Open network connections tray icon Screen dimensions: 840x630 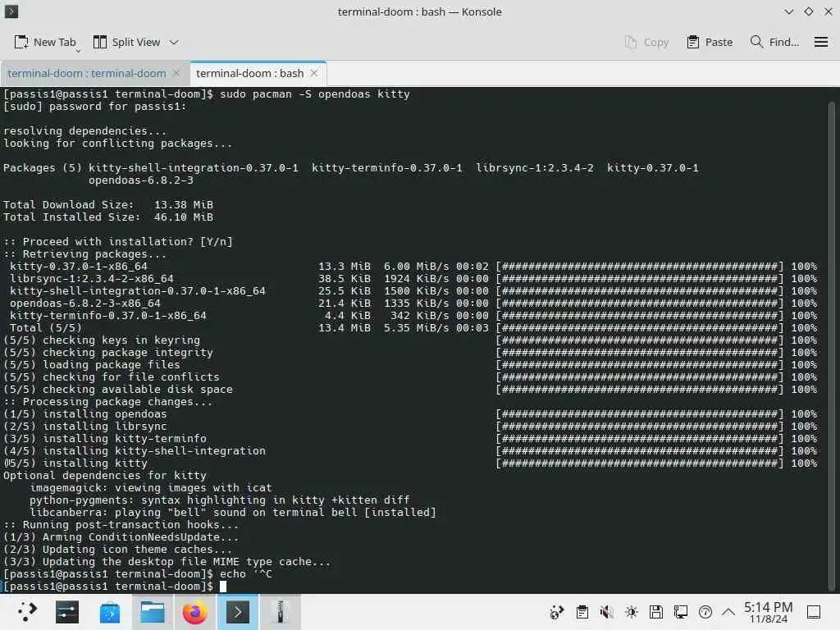[x=680, y=612]
